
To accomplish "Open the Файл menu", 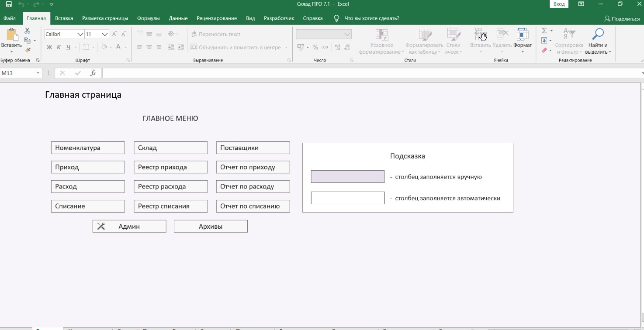I will 10,18.
